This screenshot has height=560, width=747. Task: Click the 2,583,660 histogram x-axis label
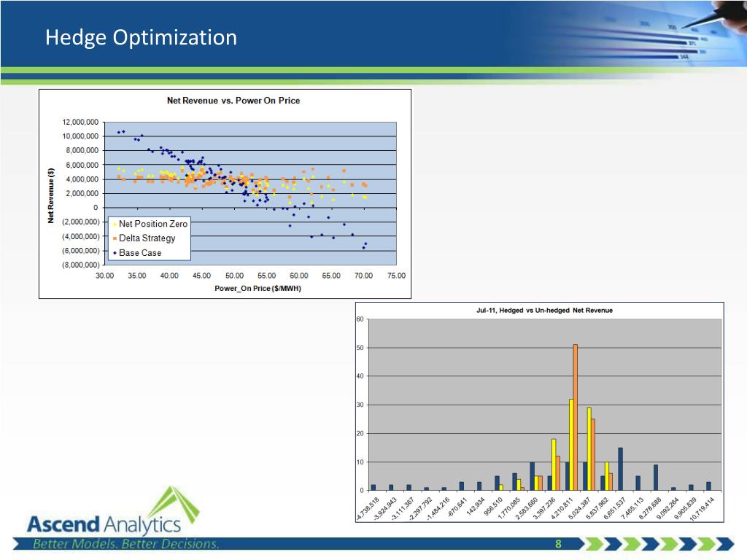[527, 508]
